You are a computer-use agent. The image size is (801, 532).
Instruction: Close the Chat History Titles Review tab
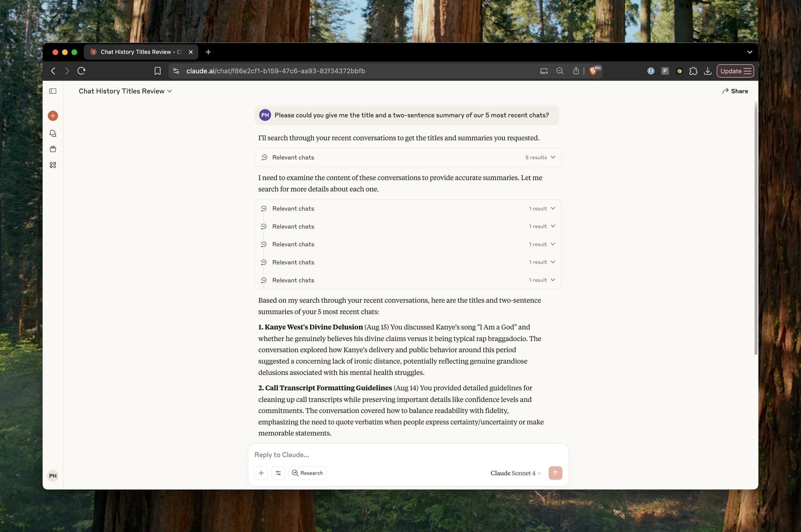coord(191,52)
